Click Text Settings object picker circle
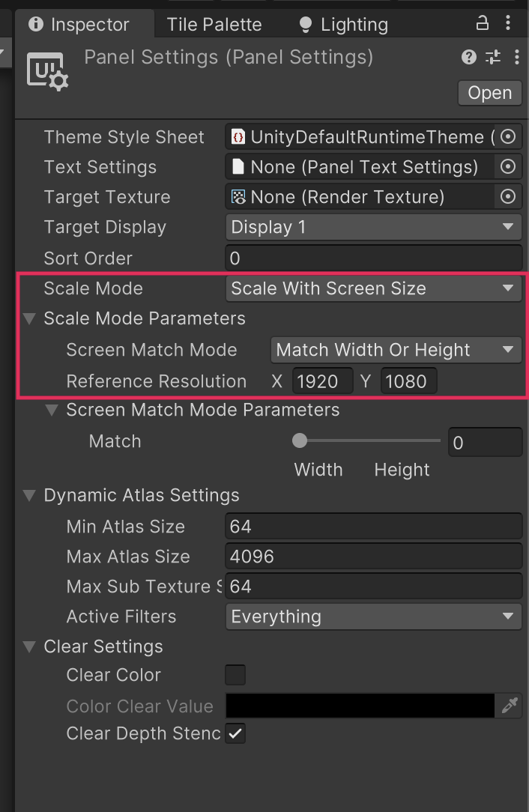Image resolution: width=529 pixels, height=812 pixels. click(509, 167)
